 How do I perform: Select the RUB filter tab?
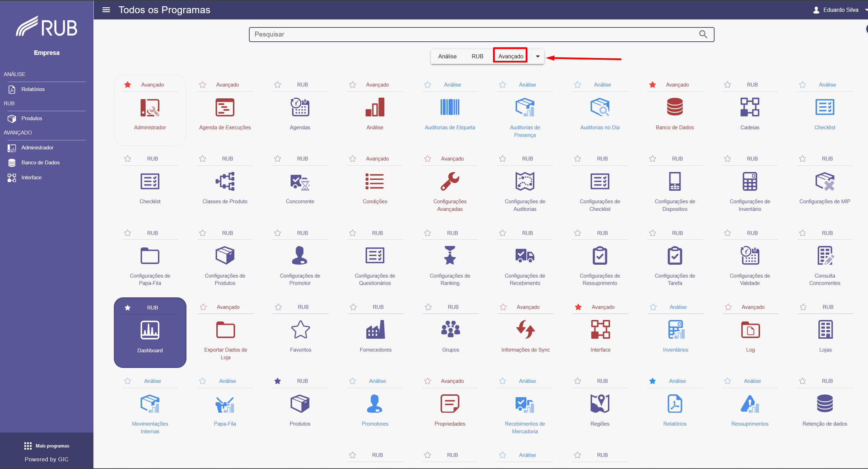coord(477,56)
